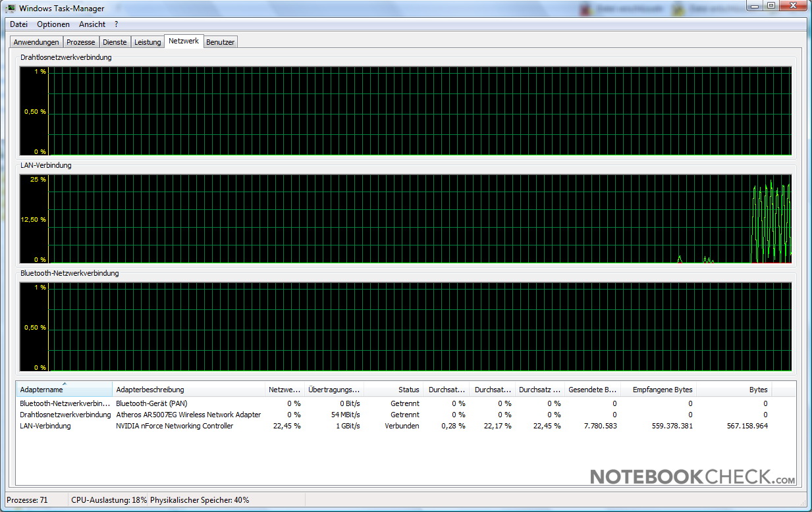Sort by Empfangene Bytes column header

click(x=659, y=390)
